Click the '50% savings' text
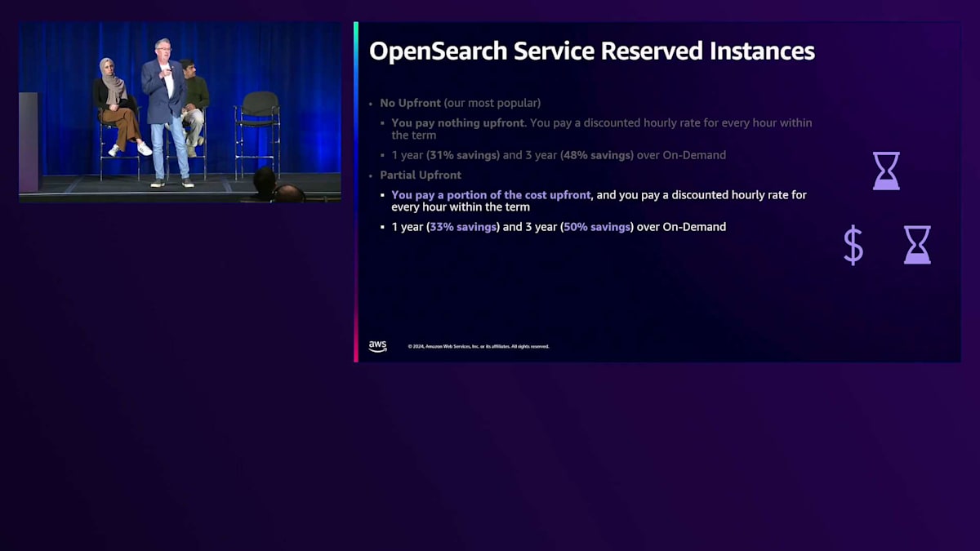980x551 pixels. [598, 227]
